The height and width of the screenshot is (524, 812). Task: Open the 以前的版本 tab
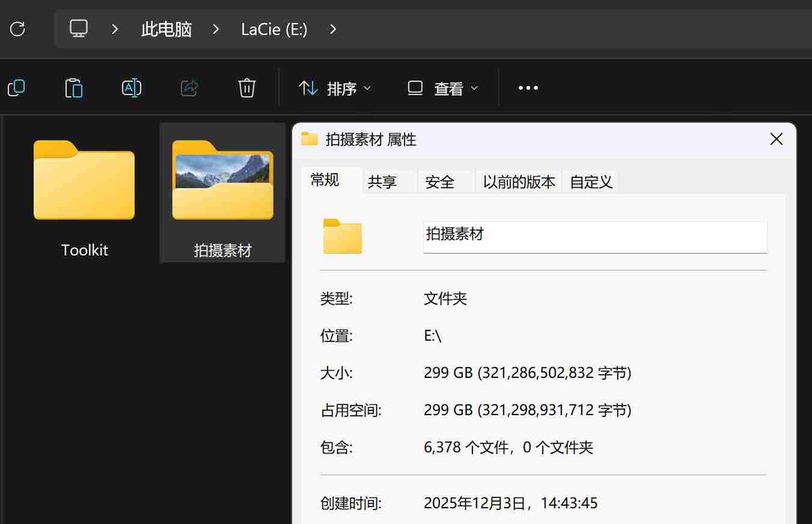518,181
